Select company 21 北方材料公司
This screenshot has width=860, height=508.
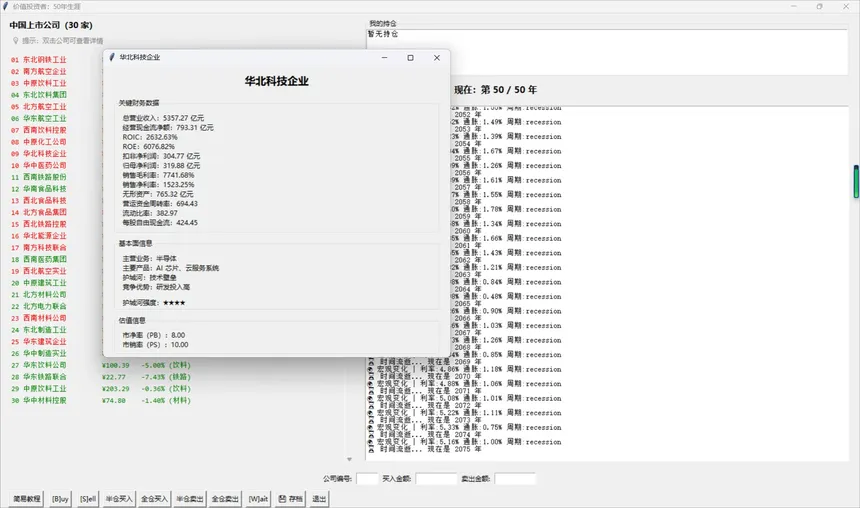click(x=39, y=295)
